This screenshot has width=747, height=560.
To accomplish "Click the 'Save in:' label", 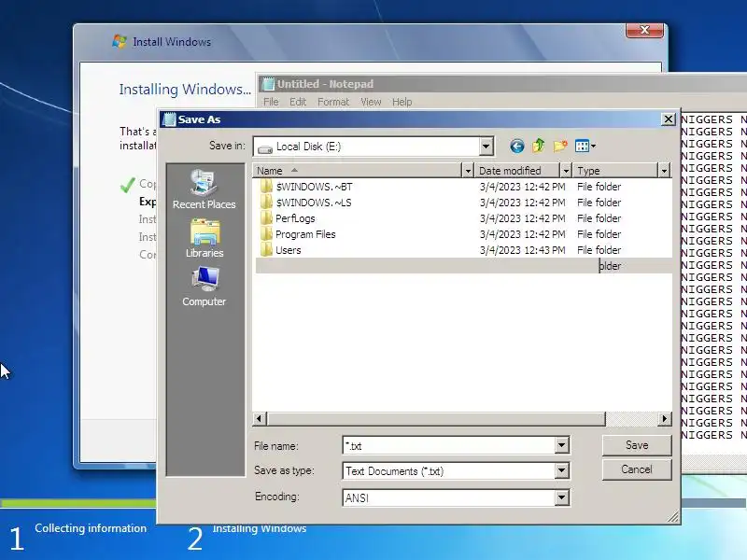I will point(227,146).
